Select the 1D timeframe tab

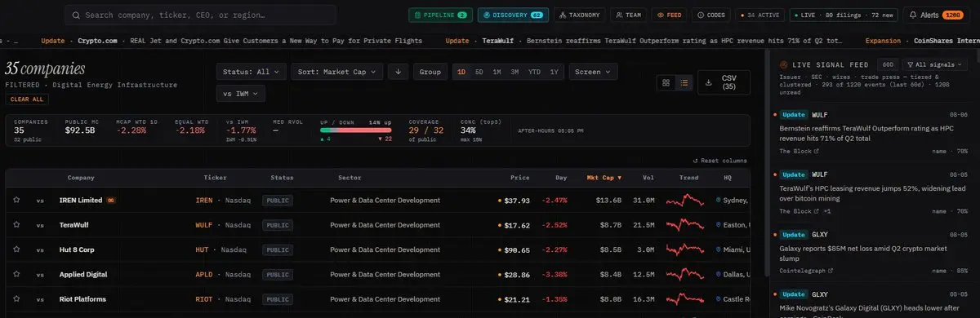point(461,72)
